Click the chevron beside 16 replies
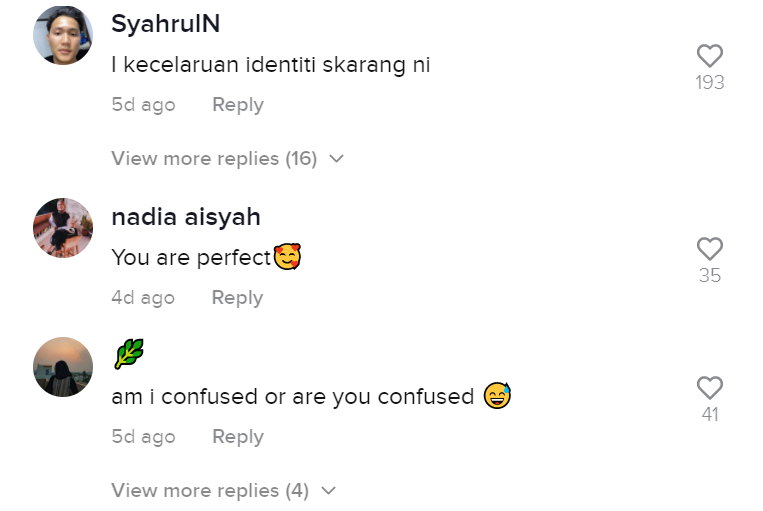 (x=336, y=159)
